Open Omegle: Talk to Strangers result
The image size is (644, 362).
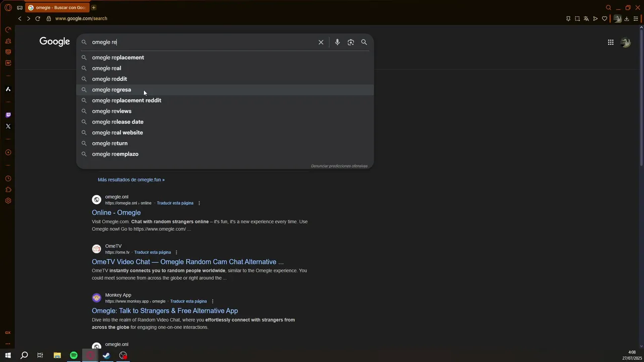(165, 311)
